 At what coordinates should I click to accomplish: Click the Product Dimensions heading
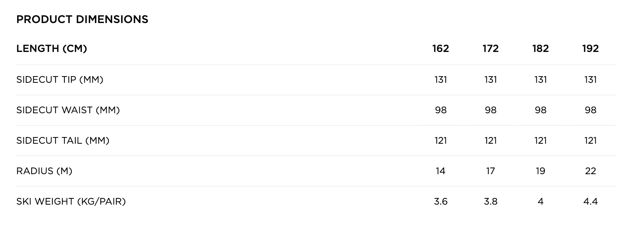click(82, 20)
